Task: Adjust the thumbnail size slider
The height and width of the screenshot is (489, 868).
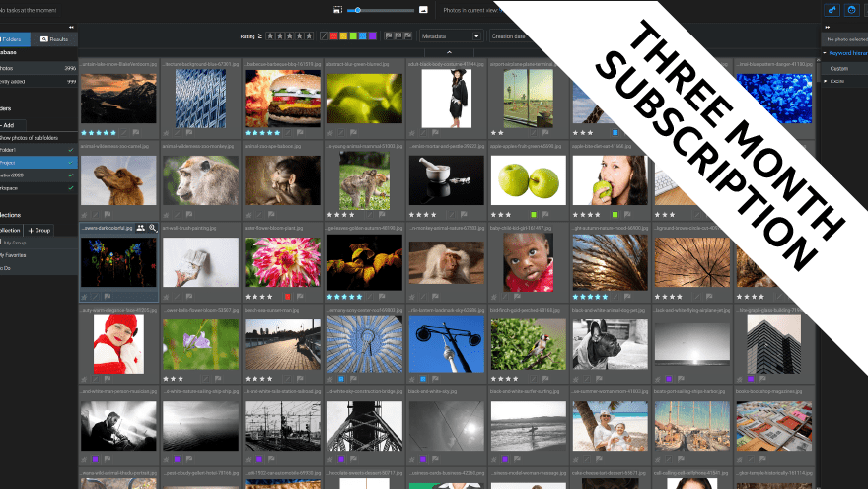Action: pos(381,10)
